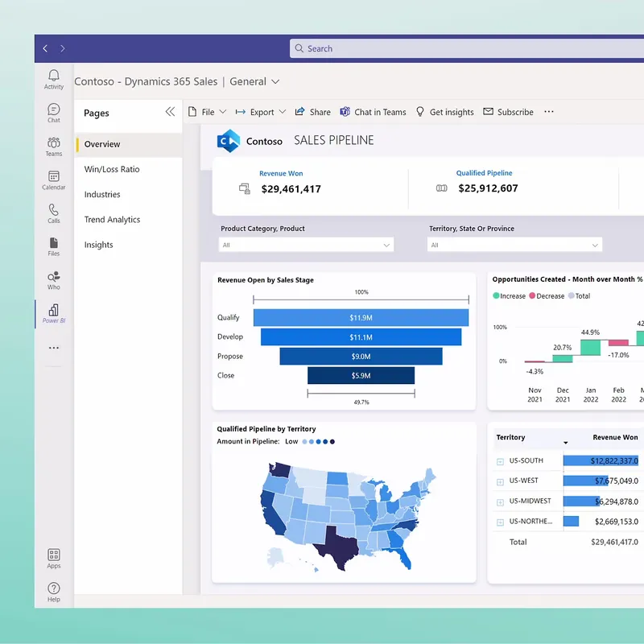Click the Develop $11.1M funnel bar
Viewport: 644px width, 644px height.
click(x=361, y=337)
